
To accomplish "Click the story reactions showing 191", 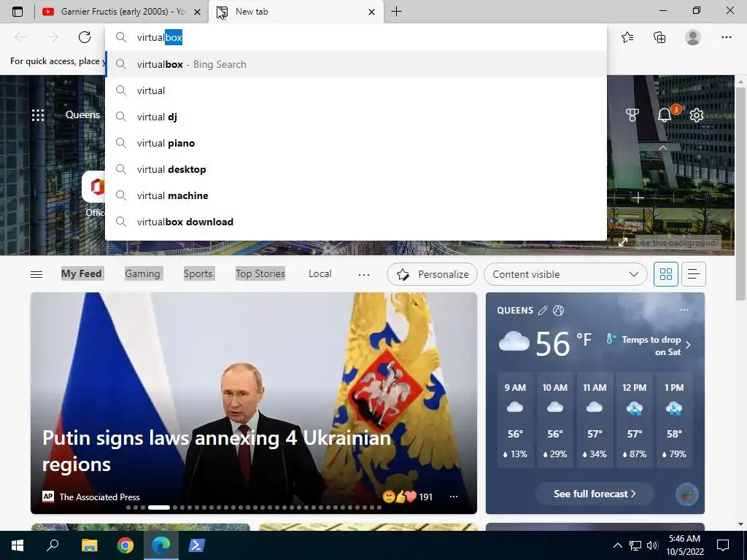I will point(408,497).
